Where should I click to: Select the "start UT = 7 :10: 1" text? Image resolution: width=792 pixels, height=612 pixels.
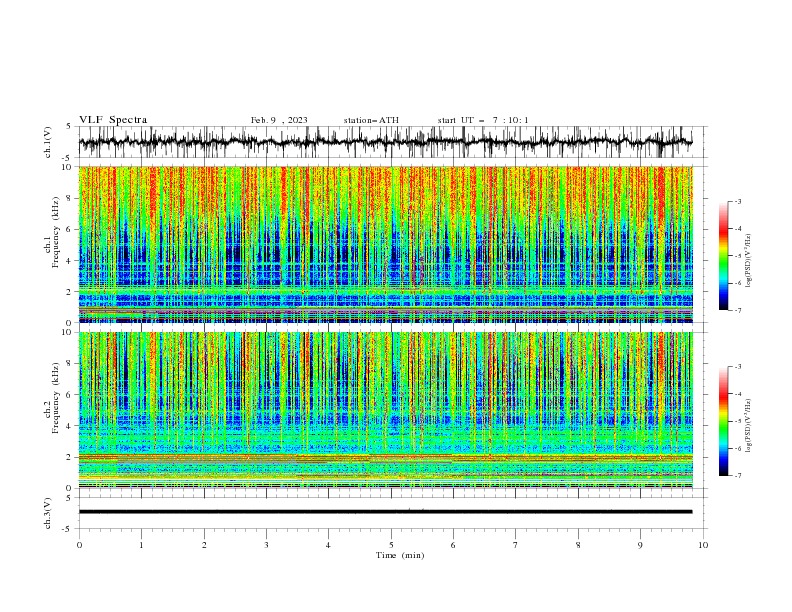(483, 120)
